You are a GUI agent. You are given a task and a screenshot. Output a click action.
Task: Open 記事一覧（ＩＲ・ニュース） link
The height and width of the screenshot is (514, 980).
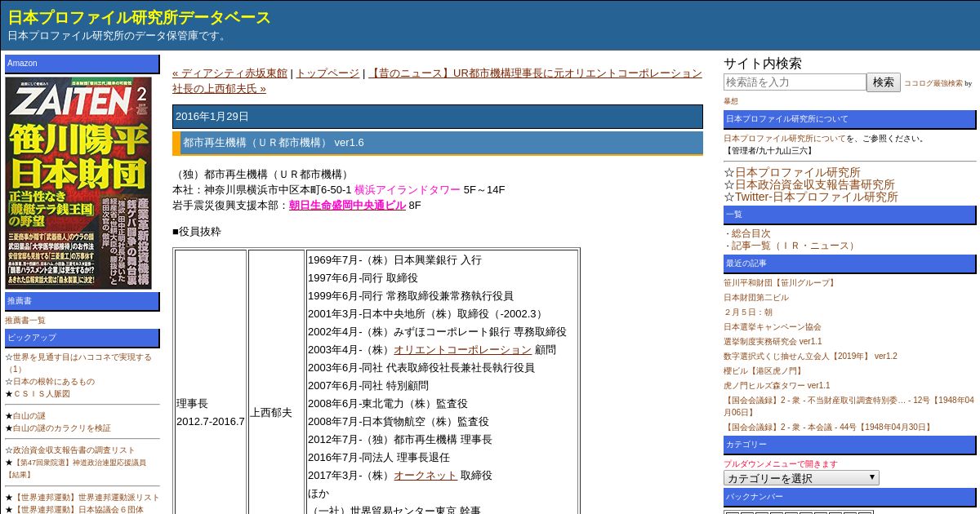(x=794, y=246)
